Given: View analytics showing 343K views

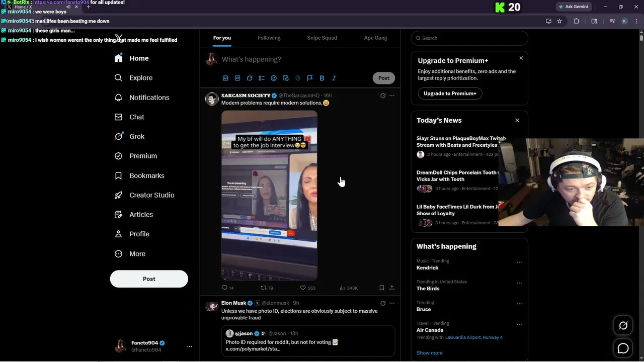Looking at the screenshot, I should [x=349, y=288].
